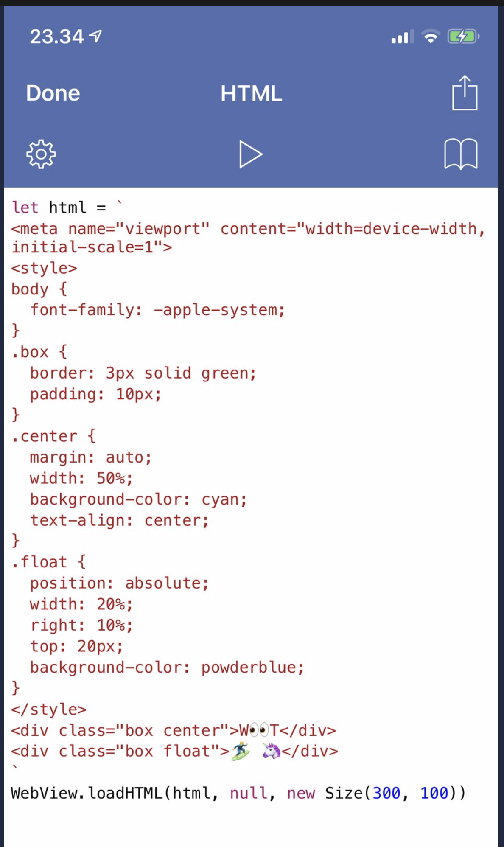The image size is (504, 847).
Task: Tap the eyes emoji in WOOT text
Action: click(x=259, y=730)
